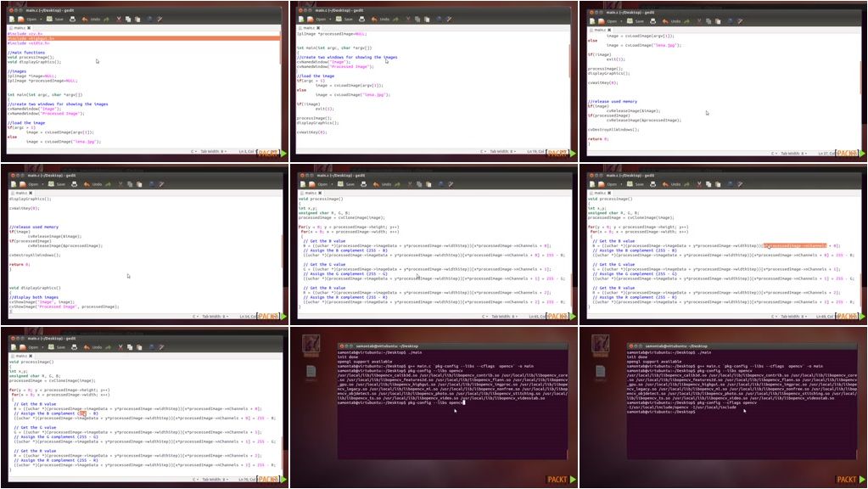Open C language dropdown in frame ending with return 0
The height and width of the screenshot is (489, 868).
click(773, 153)
